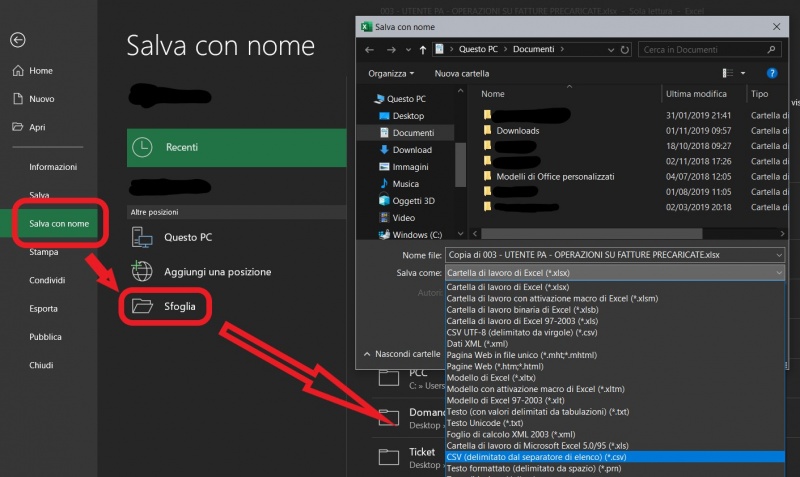Open the Home page in sidebar
This screenshot has height=477, width=800.
[40, 71]
